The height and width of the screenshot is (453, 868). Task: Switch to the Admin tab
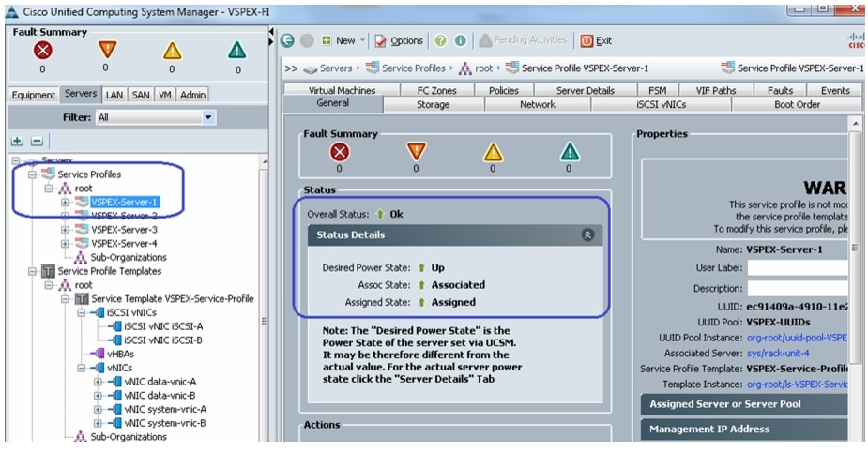(x=192, y=95)
